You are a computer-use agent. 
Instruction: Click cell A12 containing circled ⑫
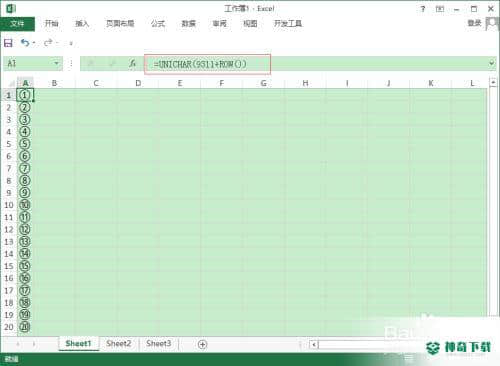(x=25, y=229)
